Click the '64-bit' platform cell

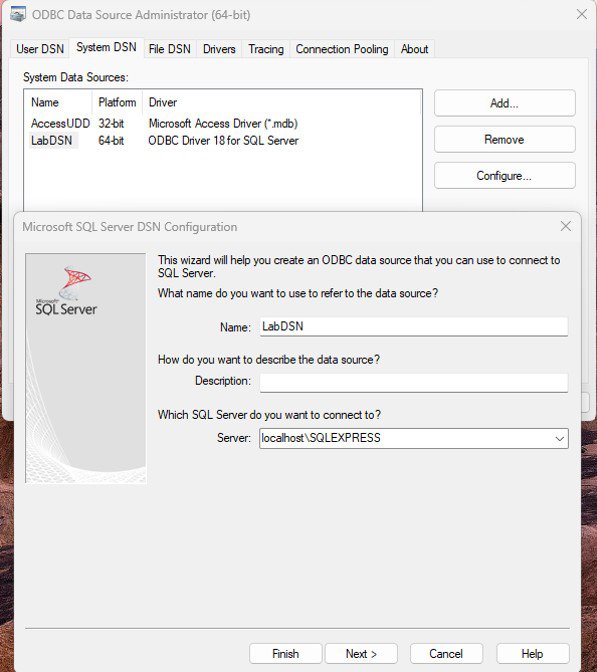click(x=111, y=141)
